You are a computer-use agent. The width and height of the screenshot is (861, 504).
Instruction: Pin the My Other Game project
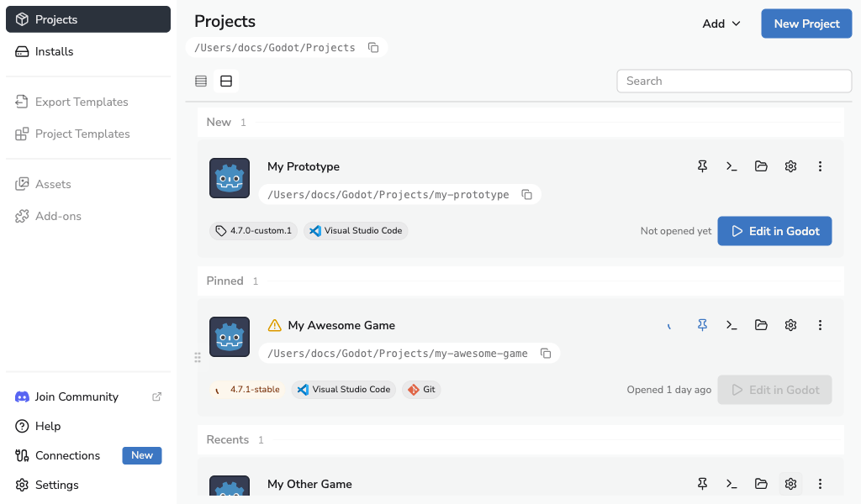(702, 484)
